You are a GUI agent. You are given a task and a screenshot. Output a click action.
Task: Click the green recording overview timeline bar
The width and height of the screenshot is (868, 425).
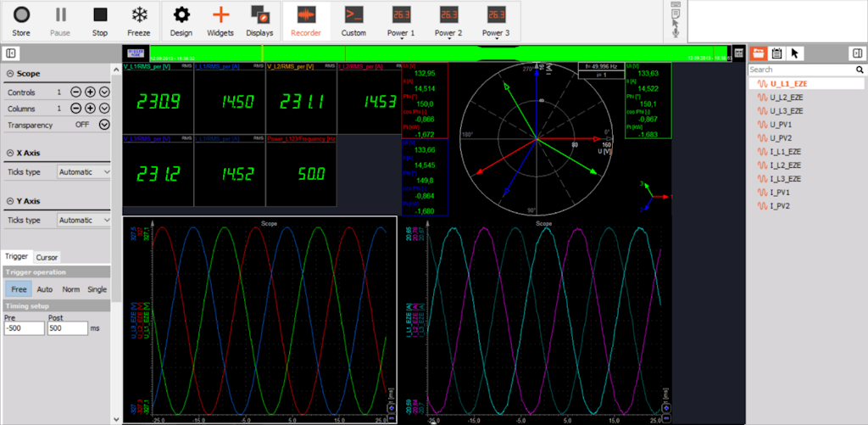pyautogui.click(x=438, y=53)
